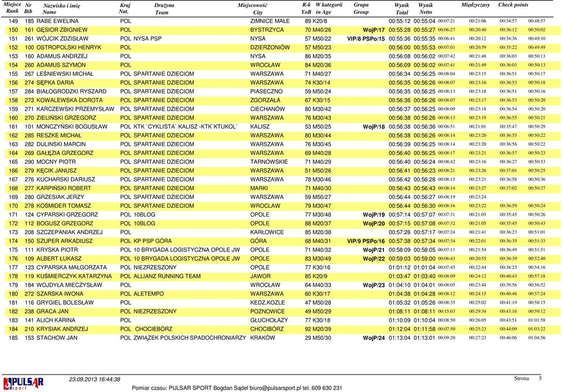Click the city TARNOWSKIE
562x392 pixels.
pos(269,161)
